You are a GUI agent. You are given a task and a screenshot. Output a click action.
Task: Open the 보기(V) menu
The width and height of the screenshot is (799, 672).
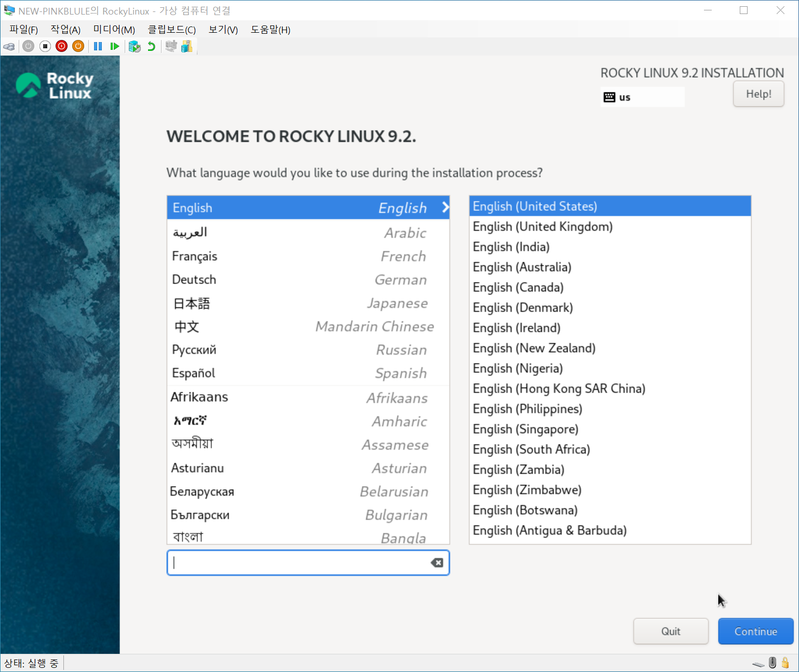pyautogui.click(x=223, y=30)
